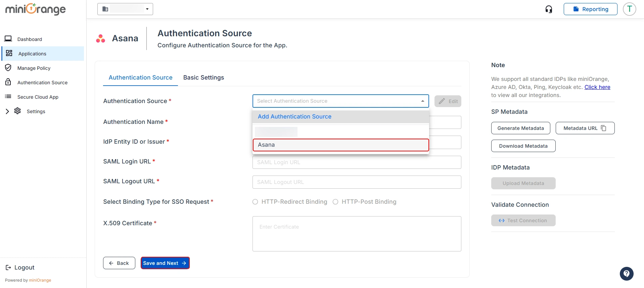Focus the X.509 Certificate text area
The height and width of the screenshot is (288, 644).
[357, 234]
